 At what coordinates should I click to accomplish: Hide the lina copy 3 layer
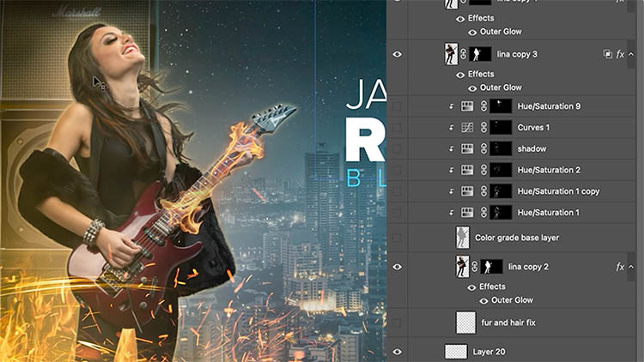[x=397, y=54]
